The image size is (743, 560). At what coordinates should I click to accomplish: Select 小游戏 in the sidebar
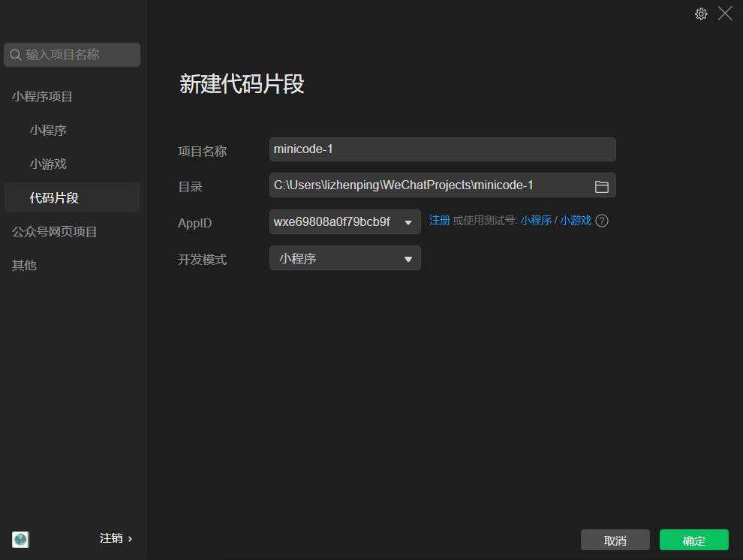click(x=48, y=164)
